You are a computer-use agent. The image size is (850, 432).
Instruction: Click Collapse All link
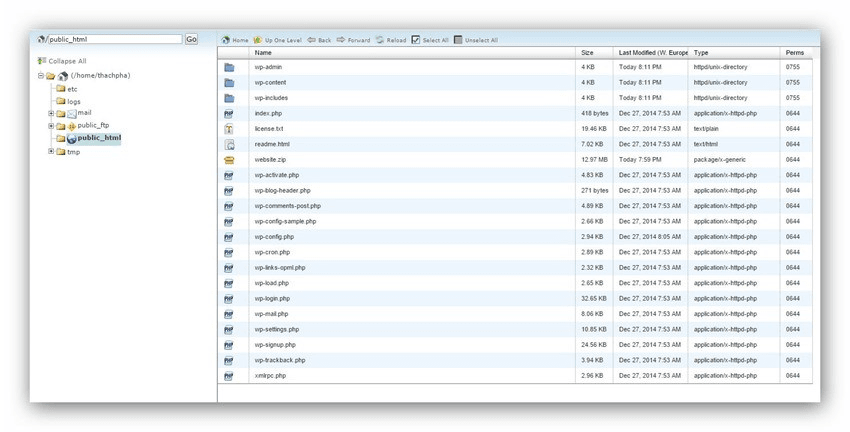pos(67,61)
